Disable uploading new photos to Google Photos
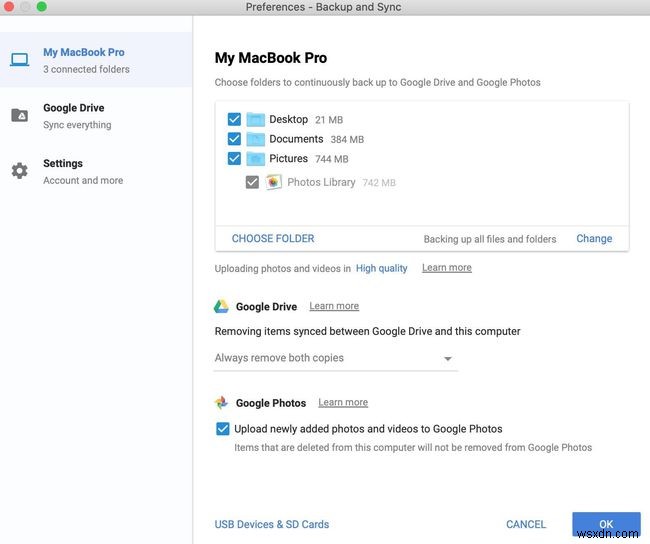The width and height of the screenshot is (650, 544). [222, 429]
